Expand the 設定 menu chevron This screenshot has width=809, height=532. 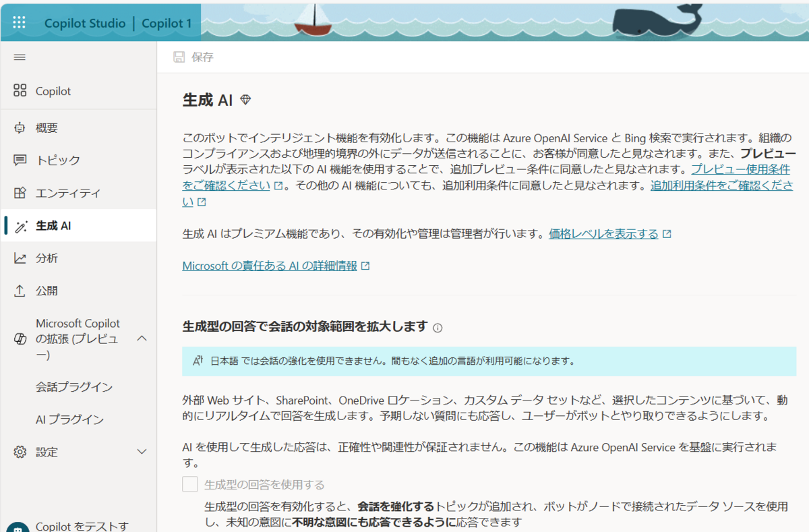tap(142, 452)
